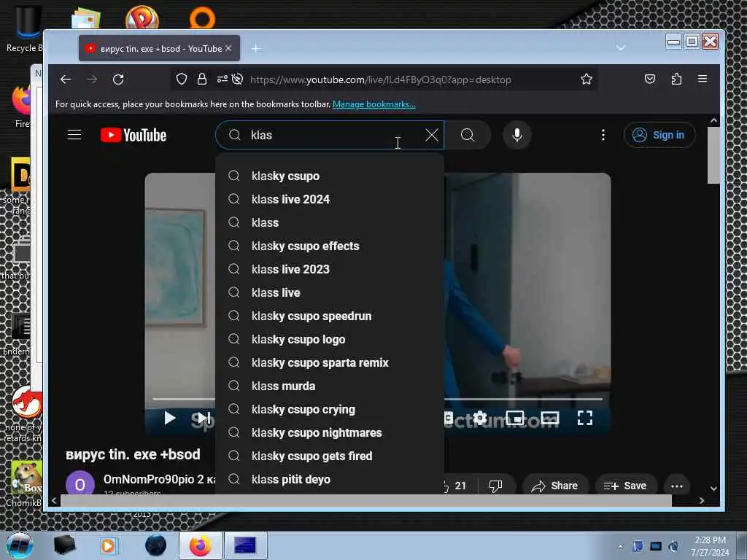Open Firefox from the taskbar
Viewport: 747px width, 560px height.
[x=200, y=545]
